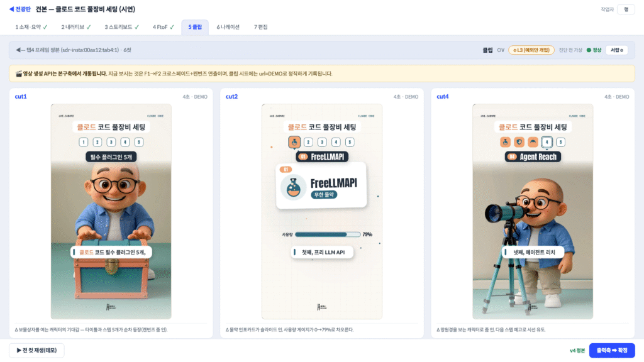The width and height of the screenshot is (644, 362).
Task: Click cut4 description about 망원경
Action: [491, 329]
